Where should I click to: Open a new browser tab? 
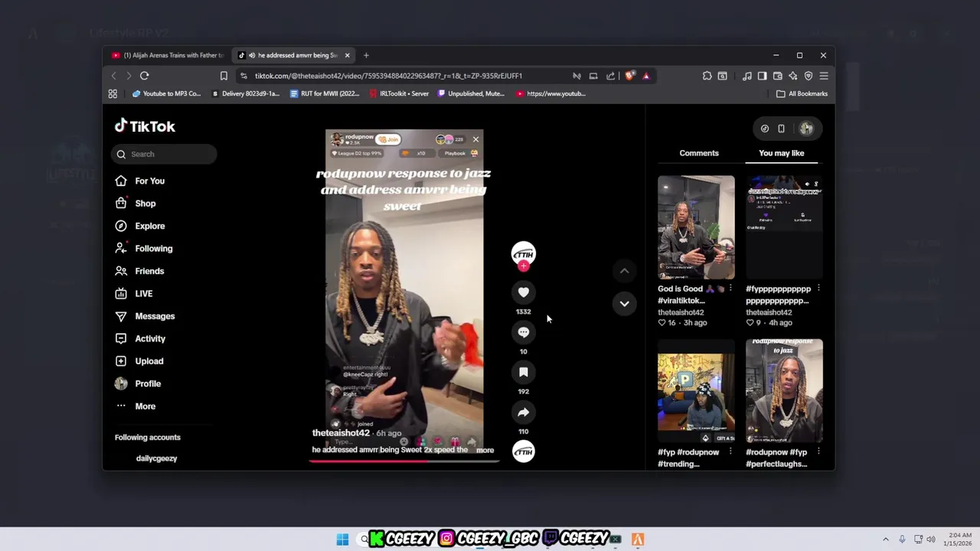[366, 55]
